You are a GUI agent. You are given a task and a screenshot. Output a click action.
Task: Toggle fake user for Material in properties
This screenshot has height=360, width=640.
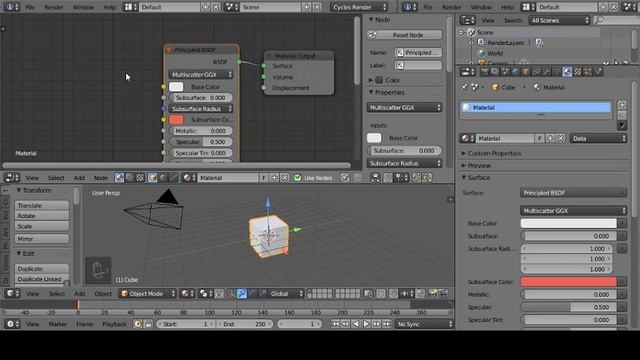click(x=540, y=138)
